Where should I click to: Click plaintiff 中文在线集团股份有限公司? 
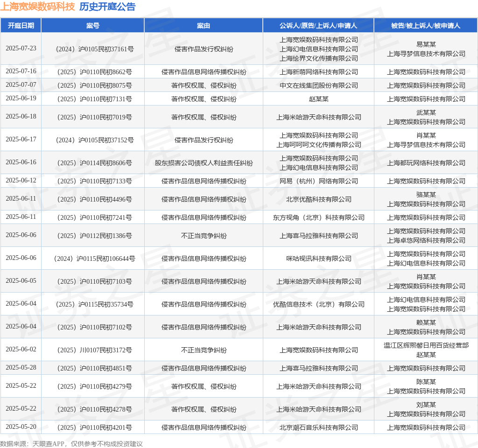(318, 86)
